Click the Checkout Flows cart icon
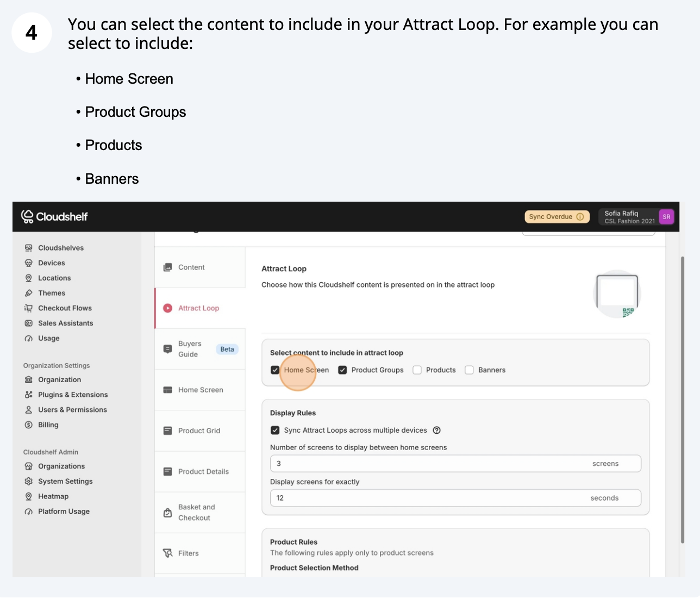 point(29,308)
